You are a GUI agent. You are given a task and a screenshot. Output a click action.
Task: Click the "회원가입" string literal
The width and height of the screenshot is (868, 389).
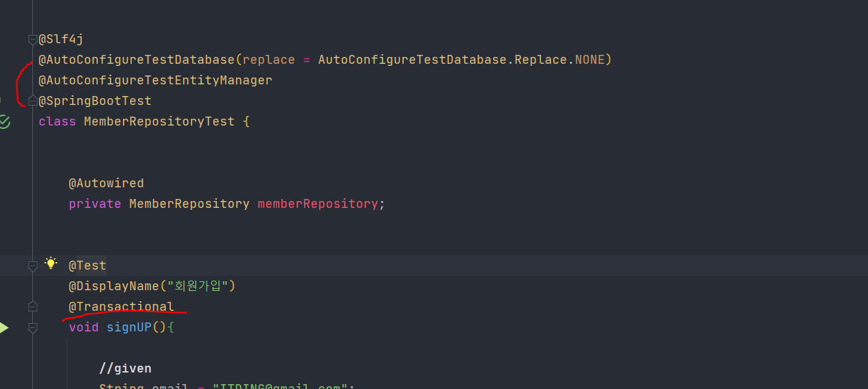coord(197,286)
